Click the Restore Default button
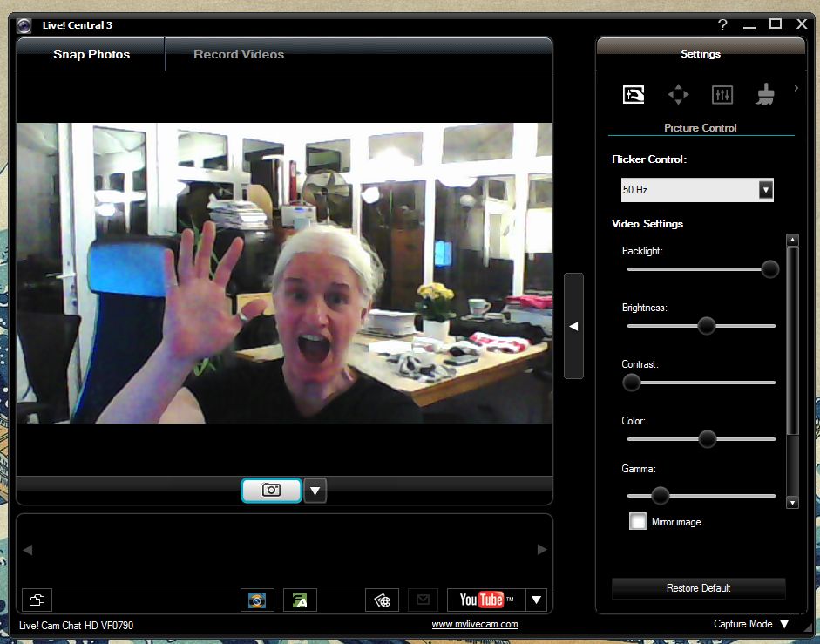Screen dimensions: 820x644 pyautogui.click(x=698, y=588)
